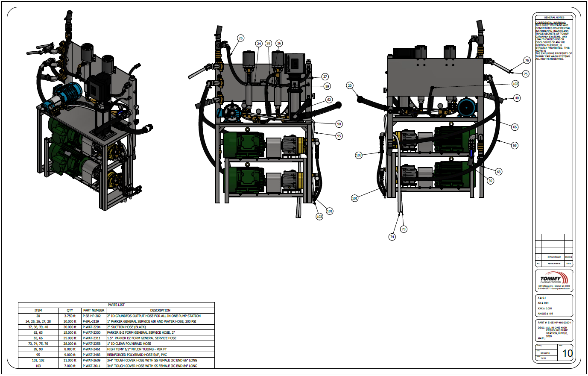
Task: Click the sheet number 10
Action: (x=567, y=353)
